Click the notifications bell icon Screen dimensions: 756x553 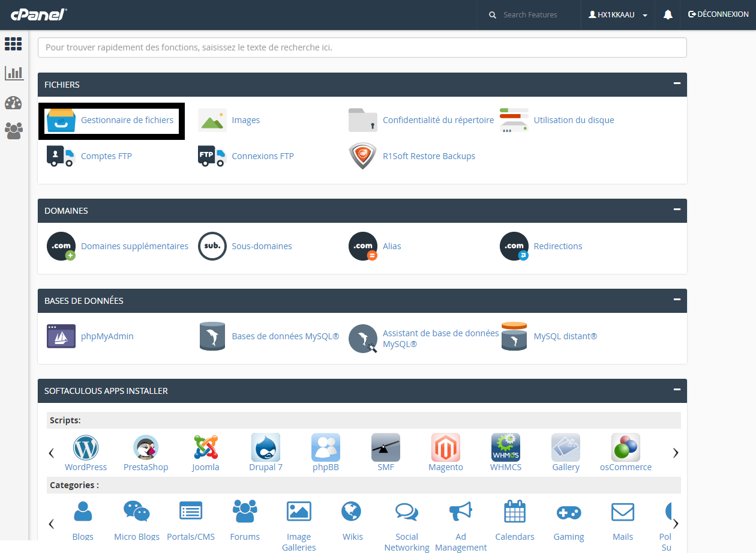[x=668, y=15]
